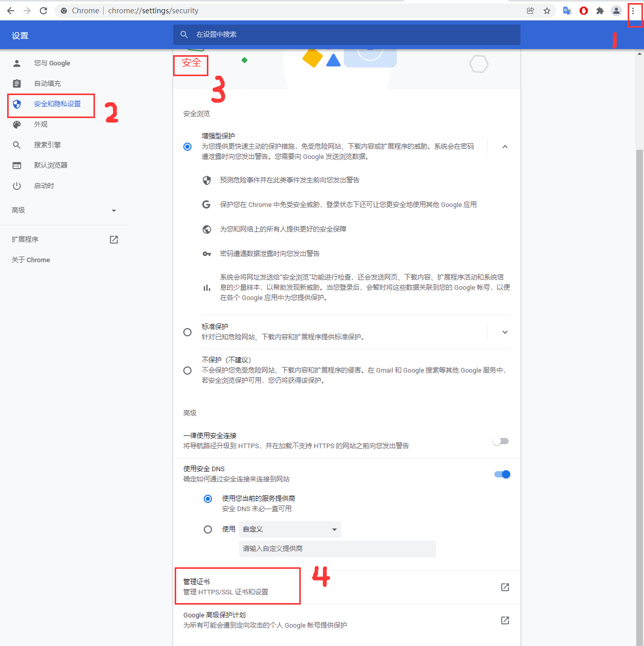Click external-link icon for Google 高级保护计划
Viewport: 644px width, 646px height.
pyautogui.click(x=505, y=620)
